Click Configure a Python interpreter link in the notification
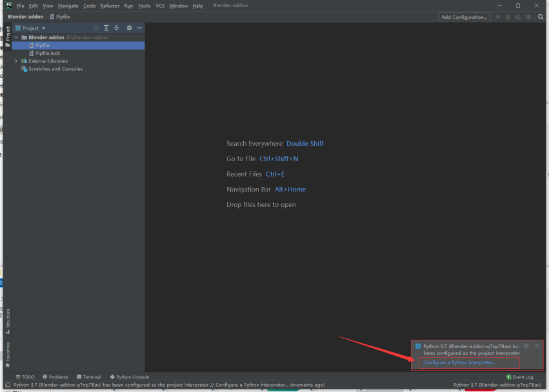This screenshot has width=549, height=392. coord(459,362)
